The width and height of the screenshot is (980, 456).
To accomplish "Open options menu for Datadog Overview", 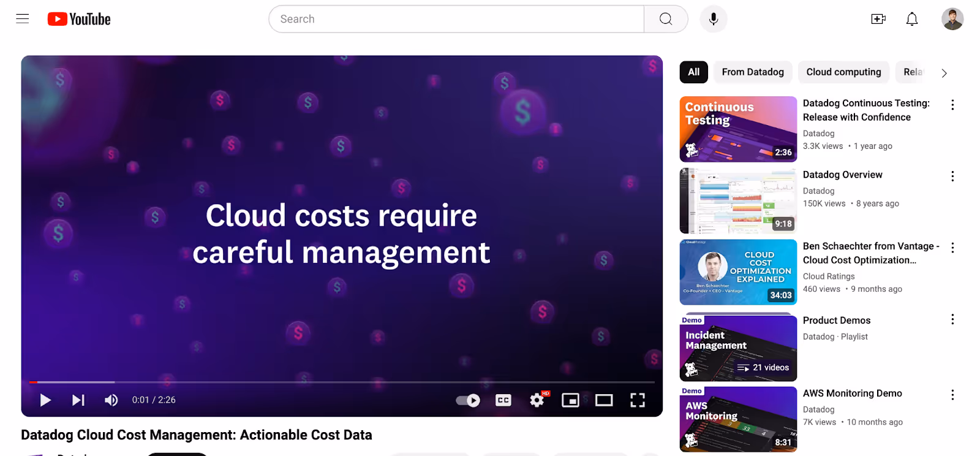I will click(x=952, y=177).
